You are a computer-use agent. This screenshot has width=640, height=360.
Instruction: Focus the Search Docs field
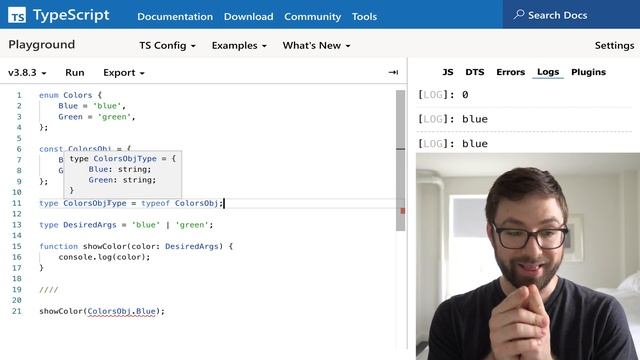coord(571,15)
